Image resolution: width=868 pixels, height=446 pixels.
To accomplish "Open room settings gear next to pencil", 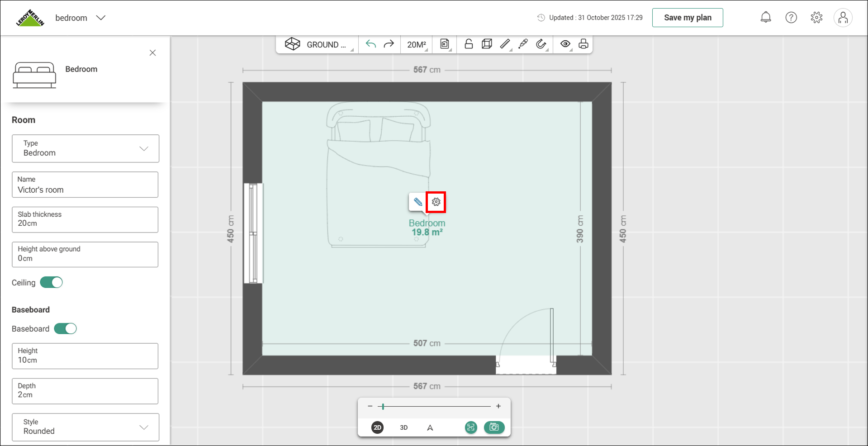I will coord(436,202).
